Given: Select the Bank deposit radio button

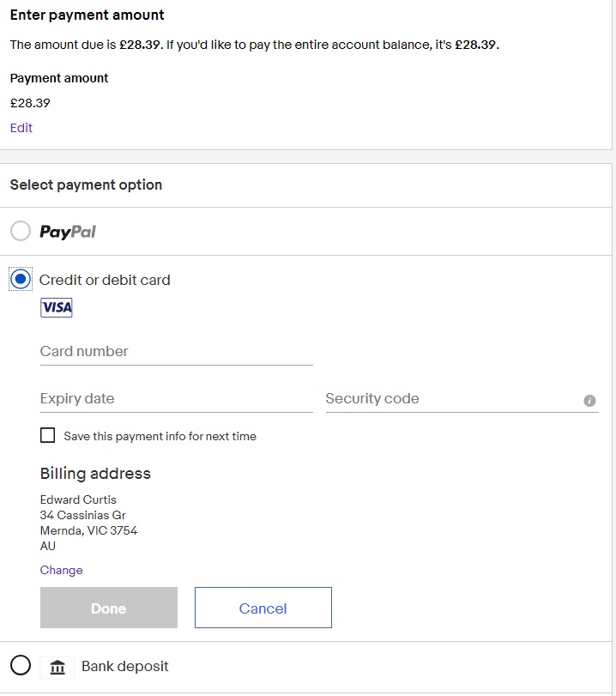Looking at the screenshot, I should [x=21, y=665].
